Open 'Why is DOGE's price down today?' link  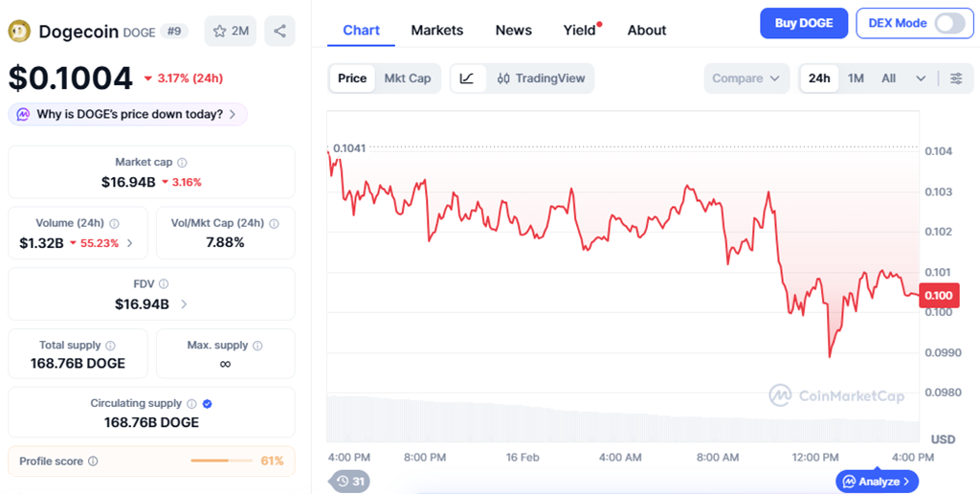[x=128, y=115]
